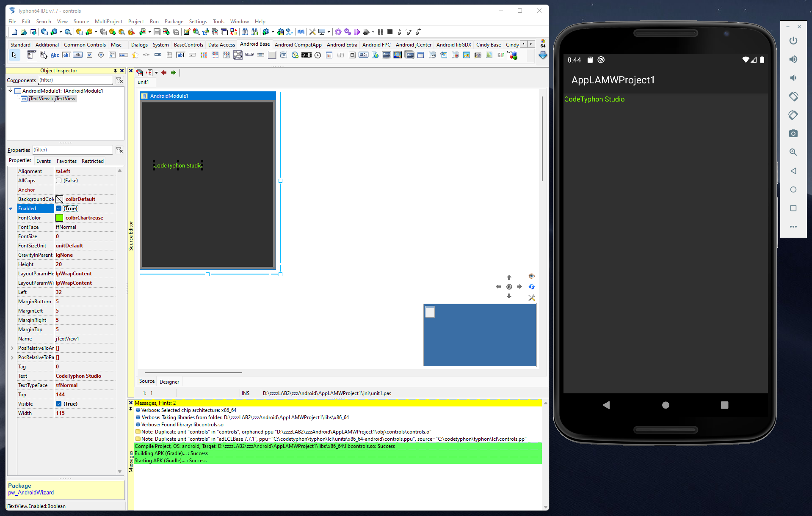Click the emulator volume up button
The height and width of the screenshot is (516, 812).
pos(793,59)
